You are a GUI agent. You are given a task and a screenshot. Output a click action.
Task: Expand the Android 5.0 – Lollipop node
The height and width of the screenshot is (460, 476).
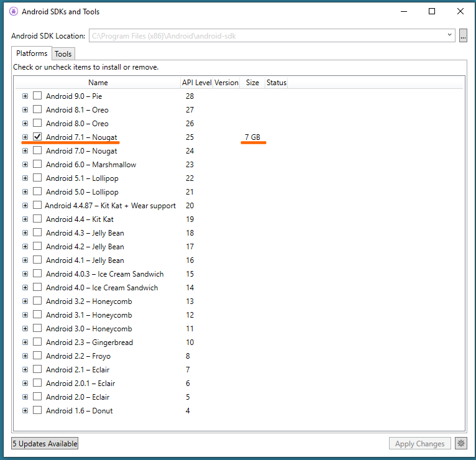25,192
